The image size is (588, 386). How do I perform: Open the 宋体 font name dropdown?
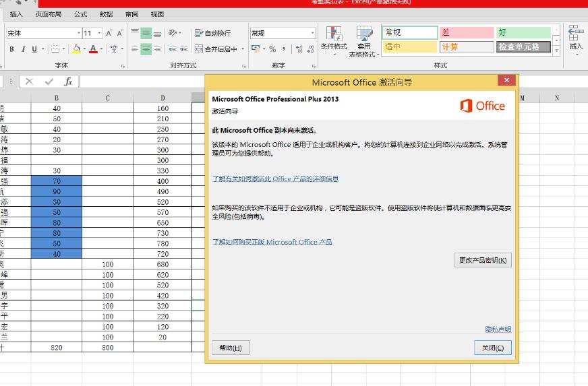[x=79, y=33]
